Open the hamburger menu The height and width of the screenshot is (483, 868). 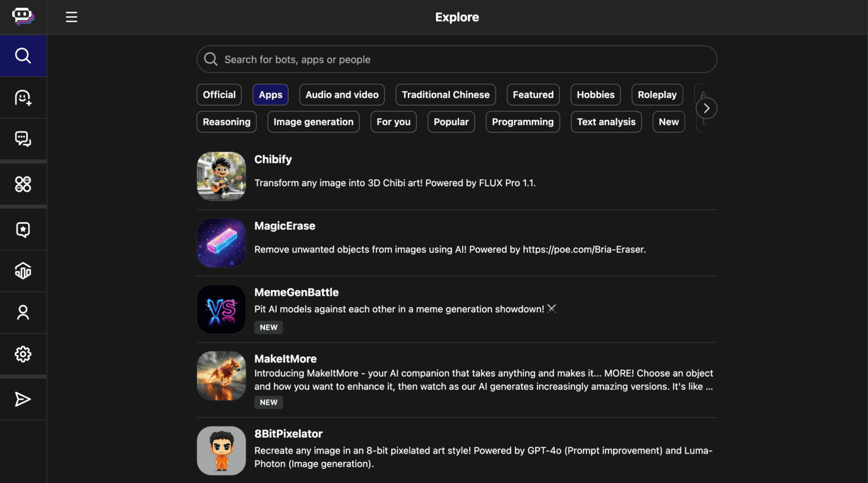(x=71, y=17)
